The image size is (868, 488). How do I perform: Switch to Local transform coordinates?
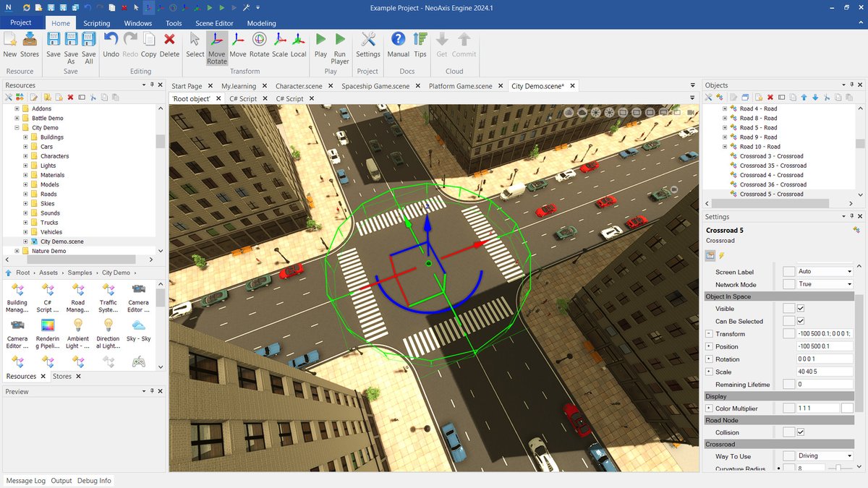[x=298, y=45]
